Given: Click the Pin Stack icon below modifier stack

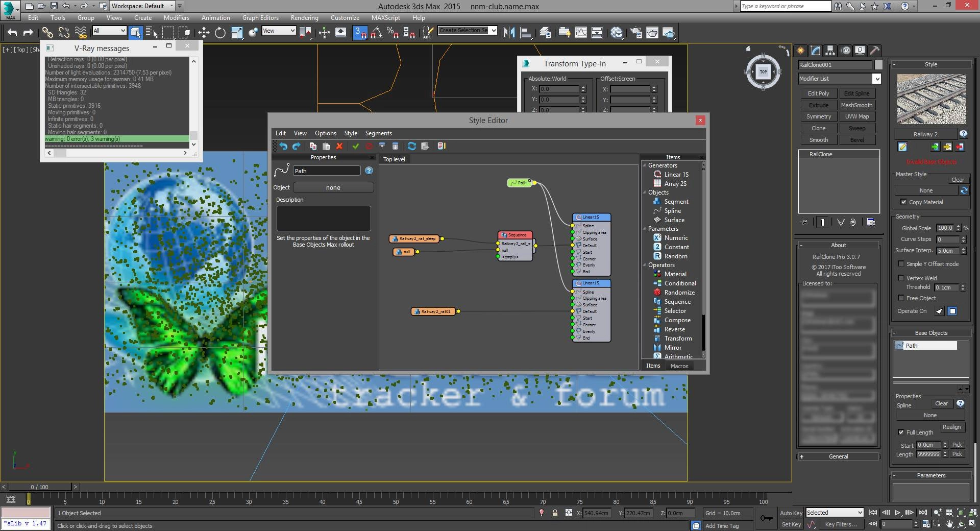Looking at the screenshot, I should click(x=804, y=222).
